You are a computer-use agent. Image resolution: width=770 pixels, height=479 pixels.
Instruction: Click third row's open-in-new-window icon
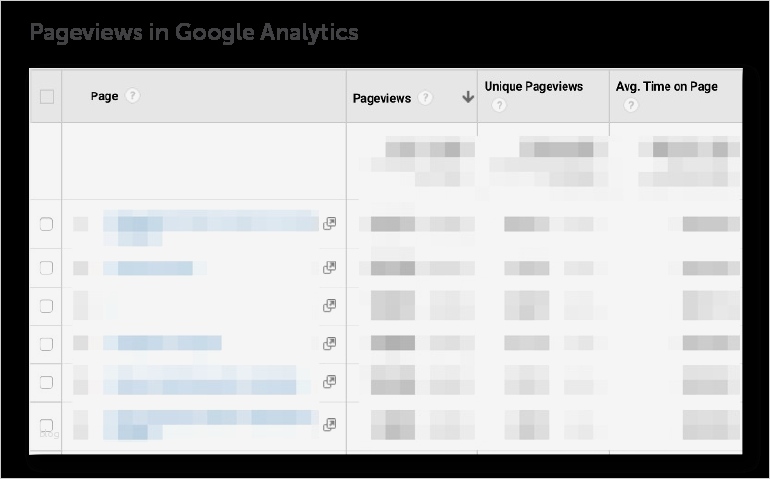coord(329,306)
